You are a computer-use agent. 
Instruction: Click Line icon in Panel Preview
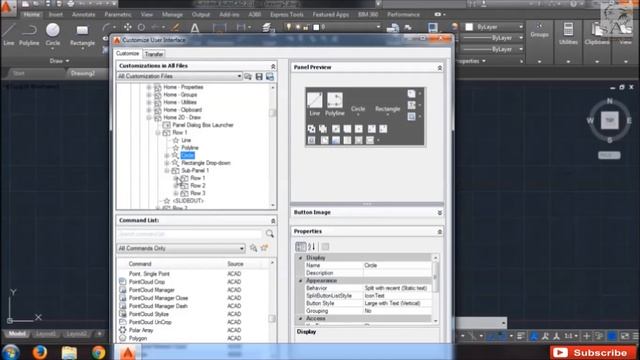pos(314,100)
